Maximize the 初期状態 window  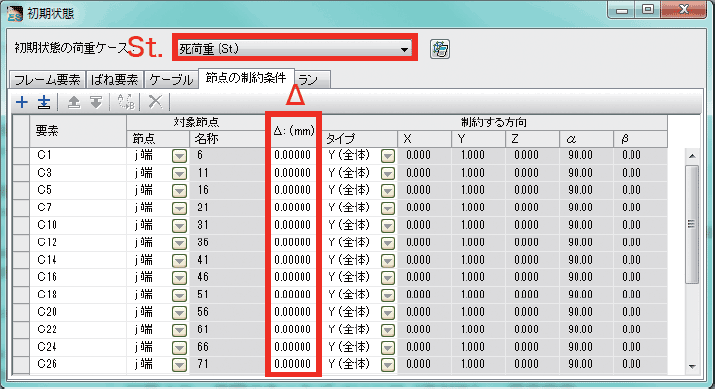pyautogui.click(x=647, y=10)
